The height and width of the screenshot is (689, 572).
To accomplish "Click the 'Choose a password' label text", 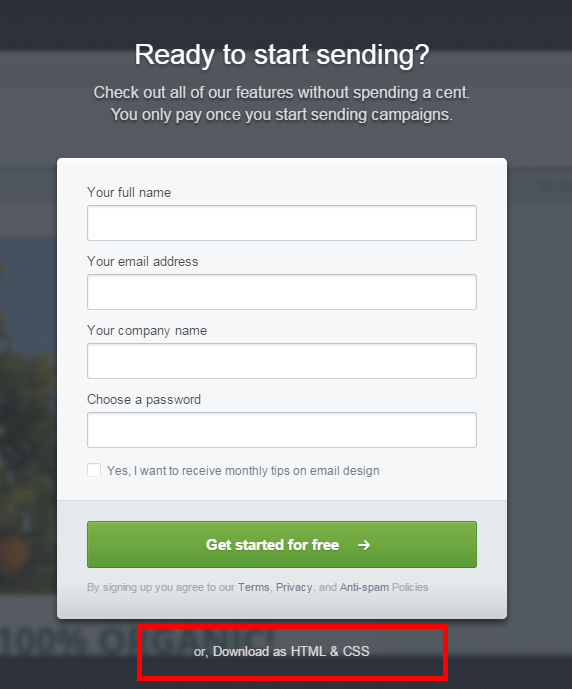I will 144,399.
